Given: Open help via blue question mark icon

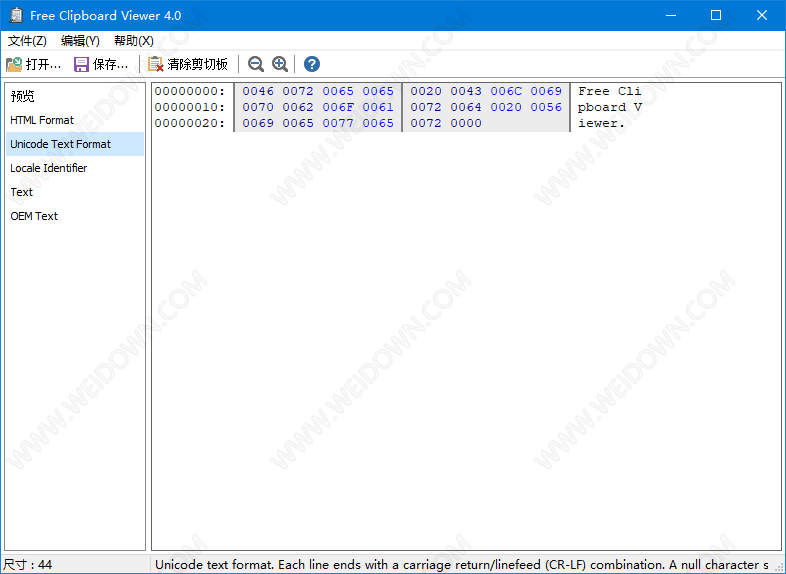Looking at the screenshot, I should click(x=312, y=64).
